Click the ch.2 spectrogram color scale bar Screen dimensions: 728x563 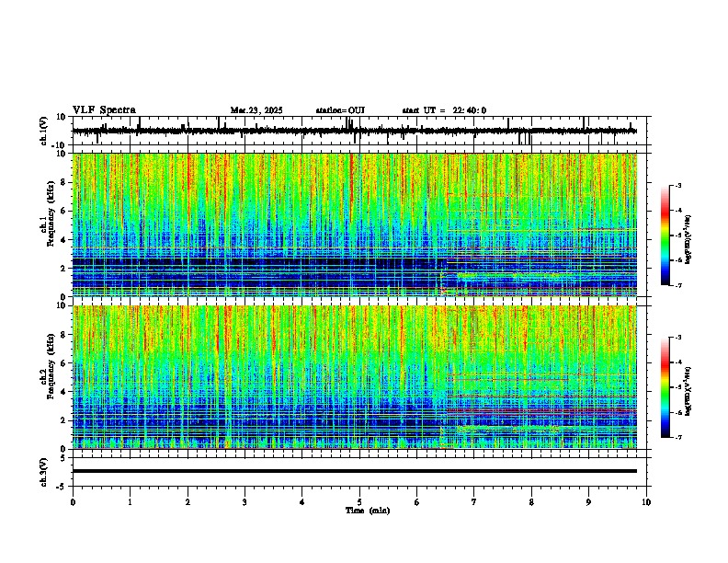click(x=665, y=387)
